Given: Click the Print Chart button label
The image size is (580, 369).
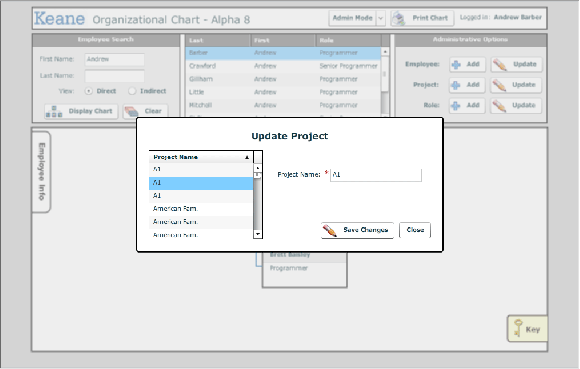Looking at the screenshot, I should tap(430, 18).
